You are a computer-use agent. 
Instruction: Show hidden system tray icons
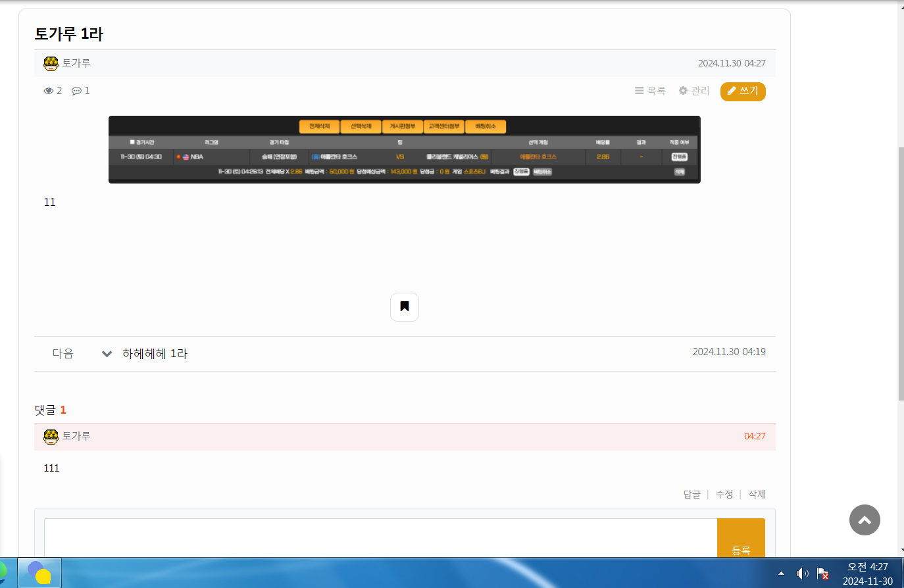pyautogui.click(x=781, y=574)
